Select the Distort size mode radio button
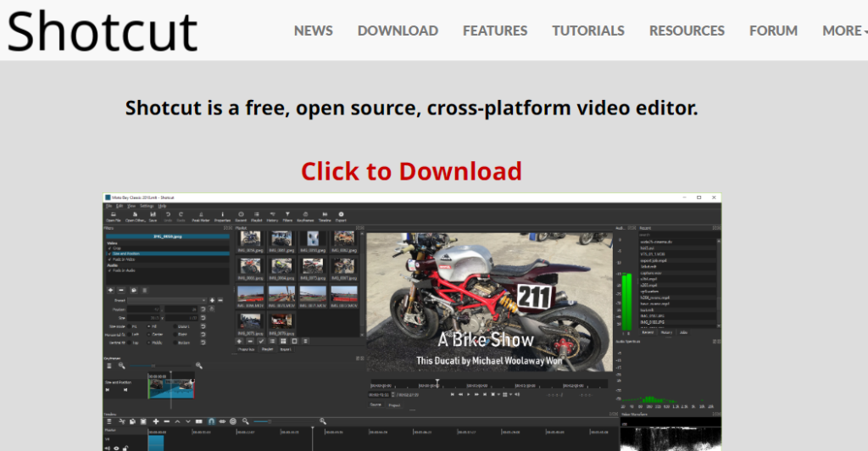Image resolution: width=868 pixels, height=451 pixels. (175, 326)
